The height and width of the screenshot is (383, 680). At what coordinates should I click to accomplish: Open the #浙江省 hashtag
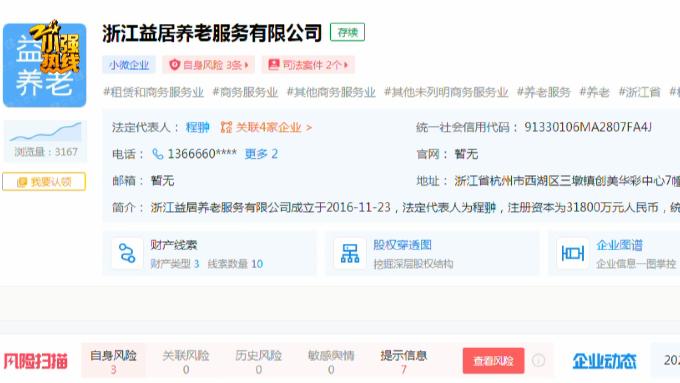pyautogui.click(x=639, y=92)
